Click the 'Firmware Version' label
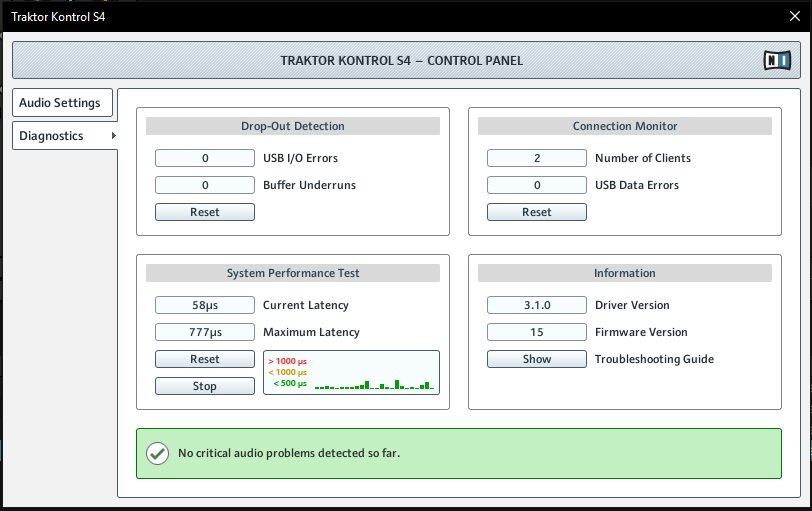 [x=641, y=332]
